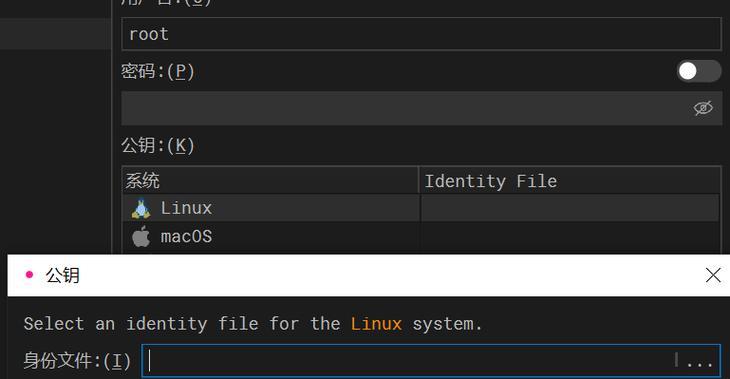The image size is (730, 379).
Task: Click the Identity File cell for Linux
Action: click(x=570, y=208)
